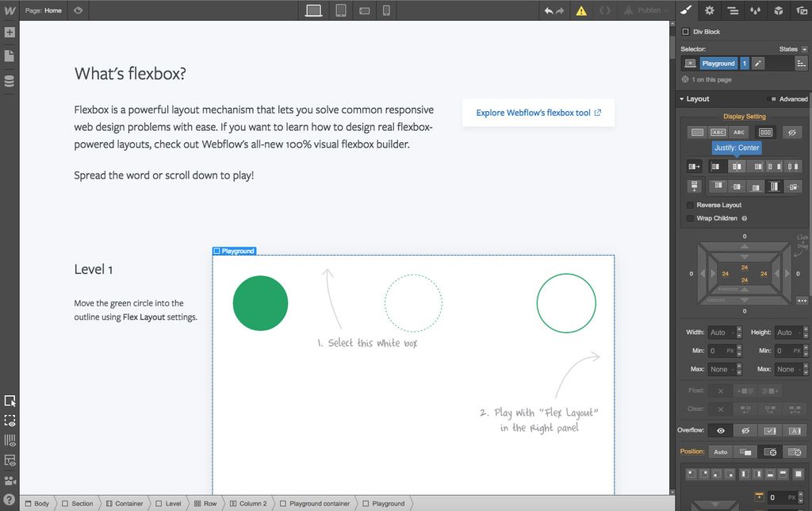
Task: Click the help question mark button
Action: coord(10,501)
